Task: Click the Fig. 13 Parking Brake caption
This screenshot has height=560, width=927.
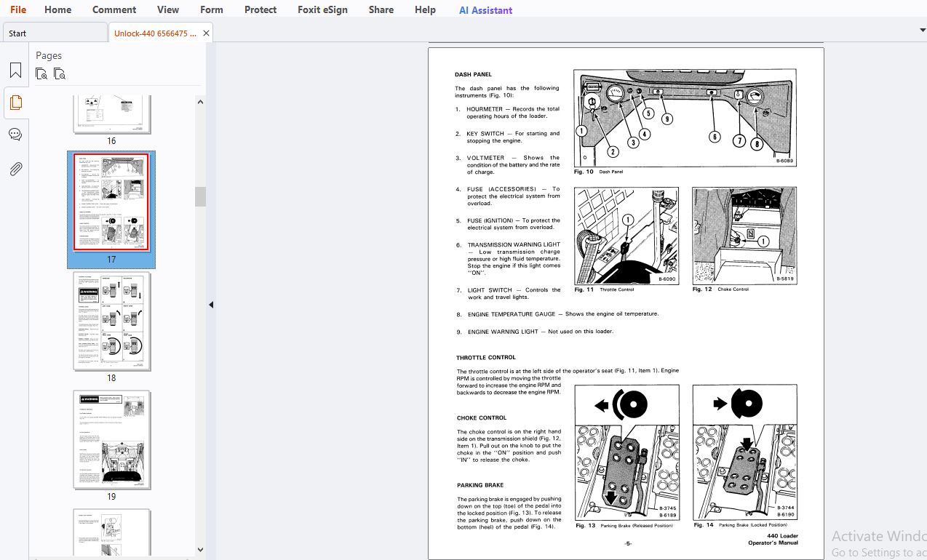Action: coord(624,525)
